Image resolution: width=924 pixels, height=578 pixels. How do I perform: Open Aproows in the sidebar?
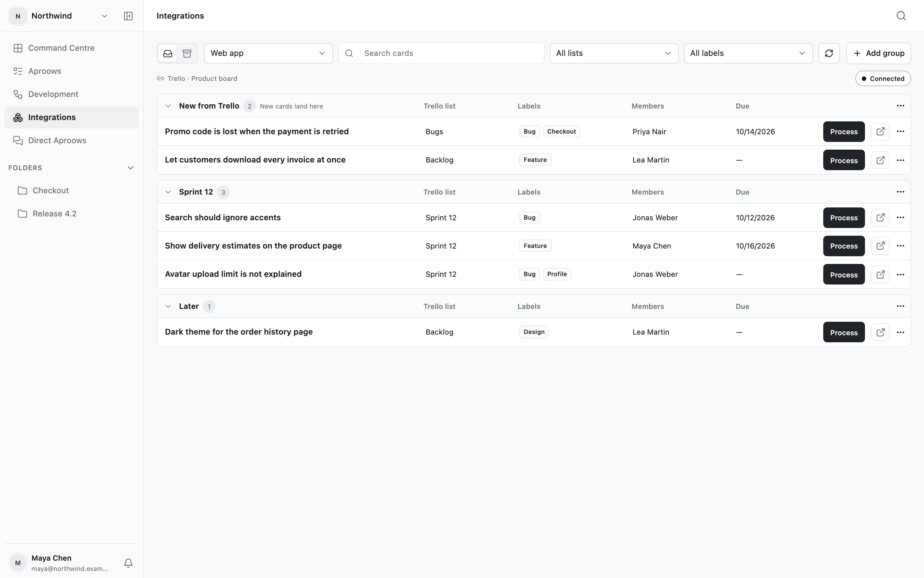72,71
